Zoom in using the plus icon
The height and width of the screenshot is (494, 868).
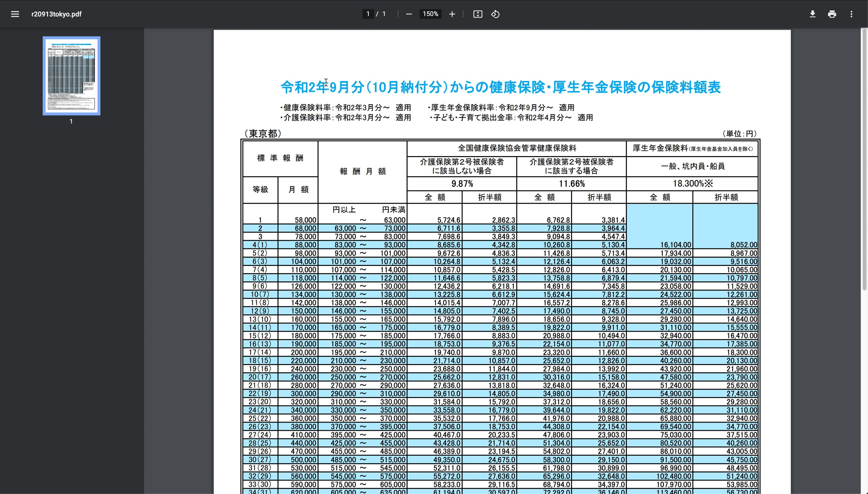452,14
